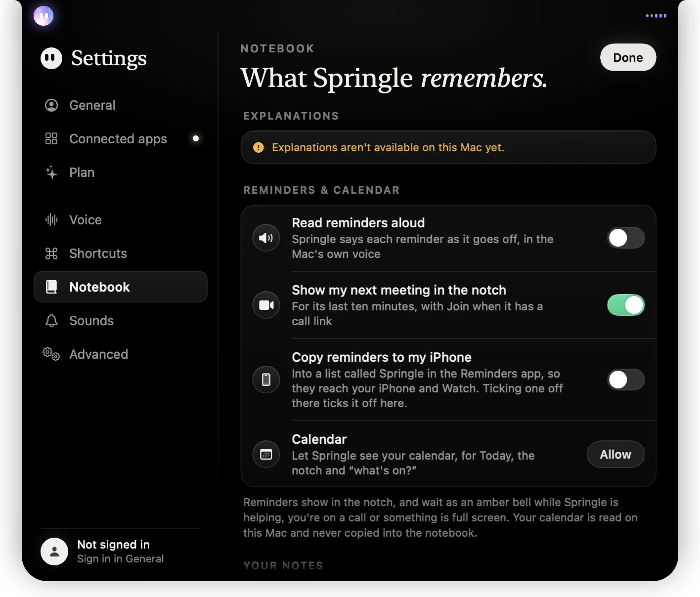Viewport: 700px width, 597px height.
Task: Click the Connected apps notification dot
Action: coord(196,139)
